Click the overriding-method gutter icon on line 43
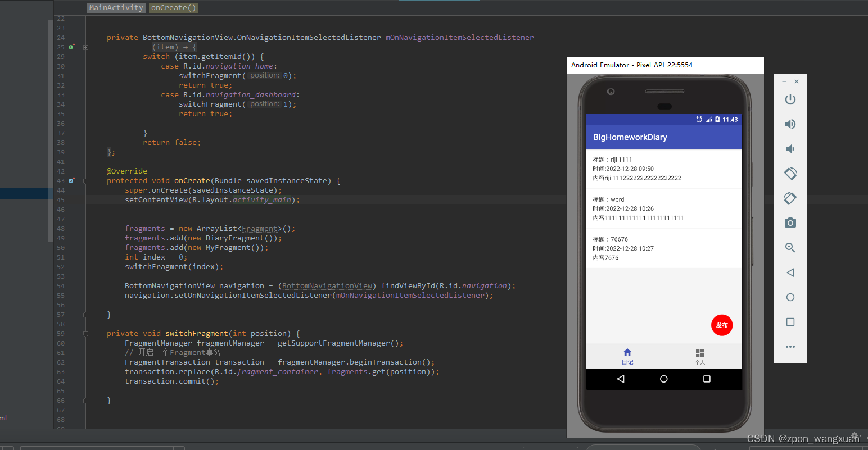 [71, 181]
